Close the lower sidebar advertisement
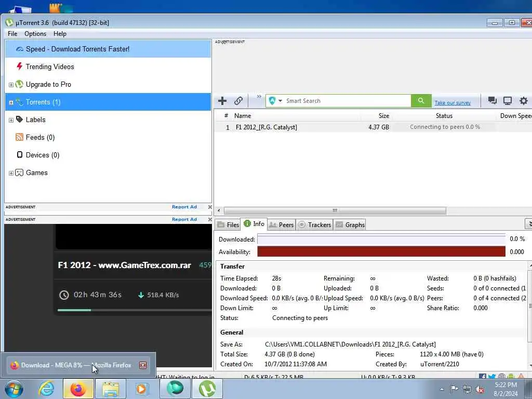The width and height of the screenshot is (532, 399). [210, 220]
